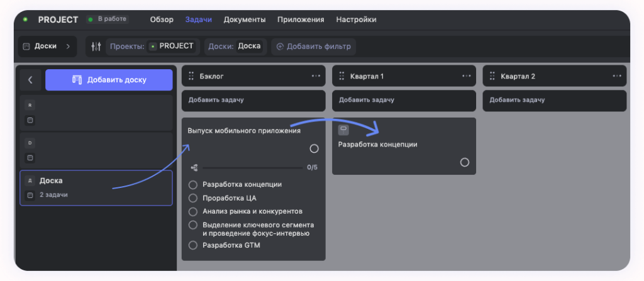This screenshot has width=644, height=281.
Task: Click the filter sliders icon in the toolbar
Action: [x=96, y=47]
